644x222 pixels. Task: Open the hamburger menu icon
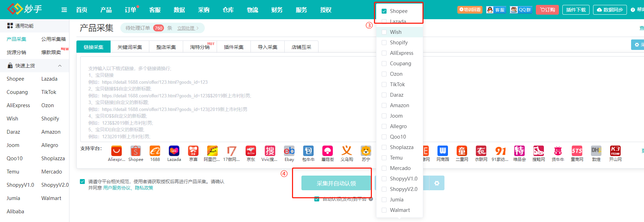tap(64, 10)
